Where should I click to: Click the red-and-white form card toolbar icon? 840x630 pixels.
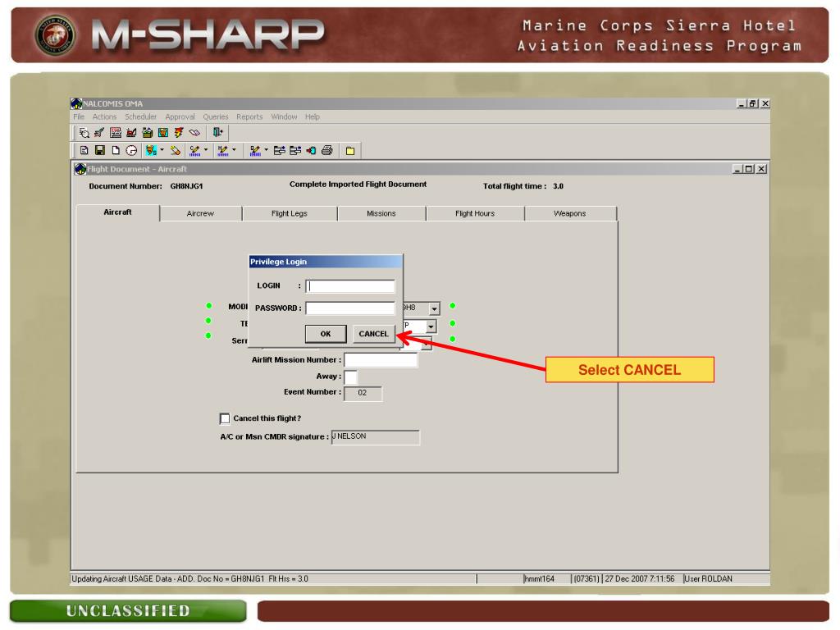115,132
